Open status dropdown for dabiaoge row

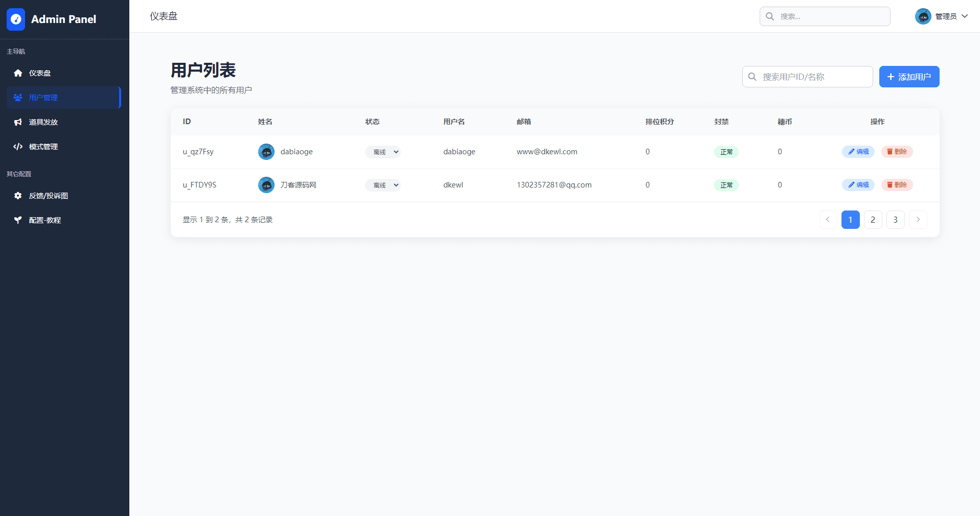point(382,152)
